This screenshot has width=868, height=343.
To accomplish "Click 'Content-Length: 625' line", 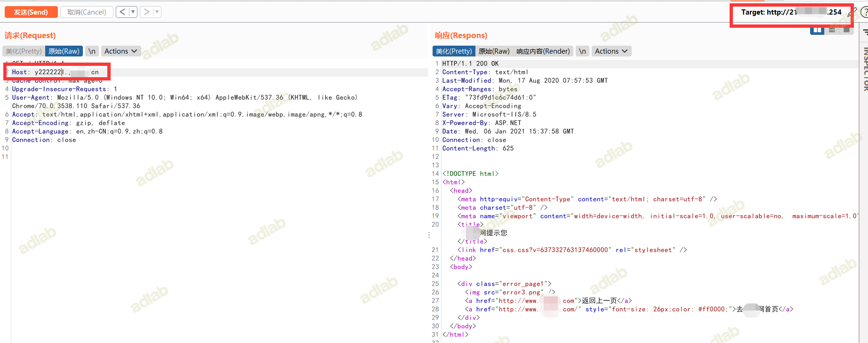I will click(478, 148).
